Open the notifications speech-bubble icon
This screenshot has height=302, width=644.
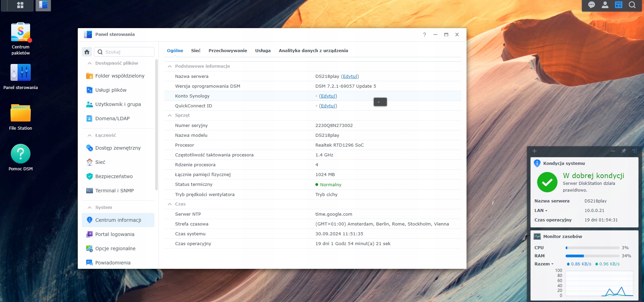(x=592, y=5)
